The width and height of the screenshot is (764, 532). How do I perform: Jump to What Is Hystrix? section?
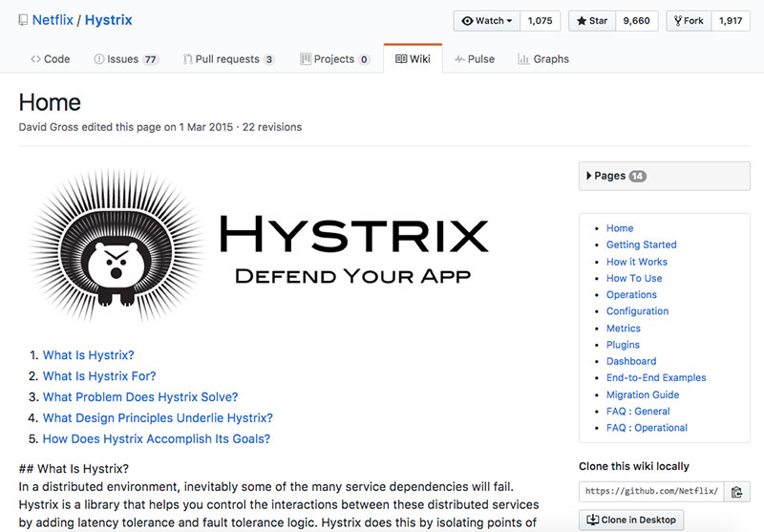click(88, 355)
